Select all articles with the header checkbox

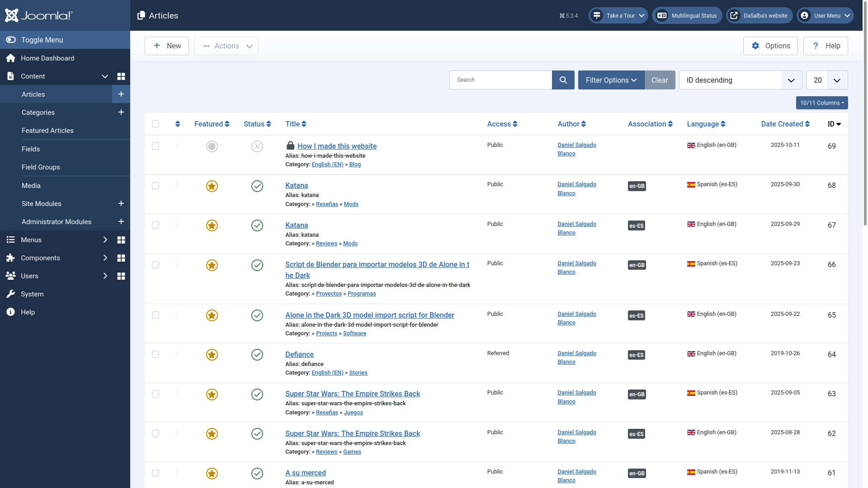156,124
